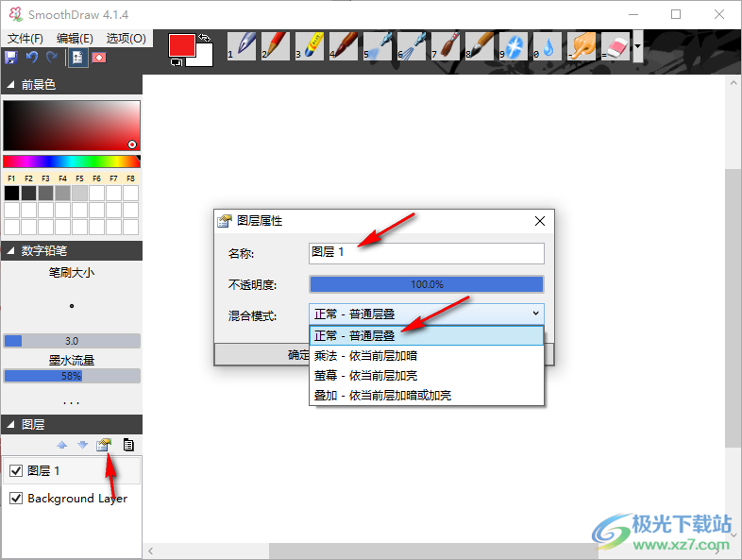
Task: Redo the last undone action
Action: point(52,58)
